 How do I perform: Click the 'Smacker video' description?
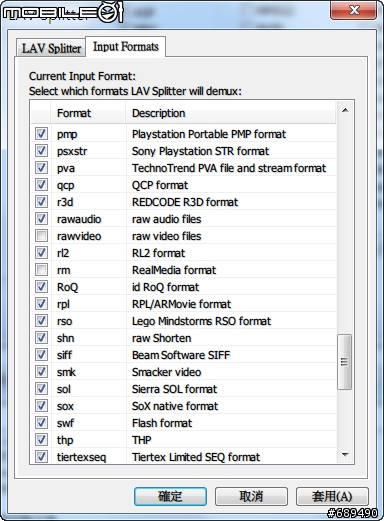(167, 372)
